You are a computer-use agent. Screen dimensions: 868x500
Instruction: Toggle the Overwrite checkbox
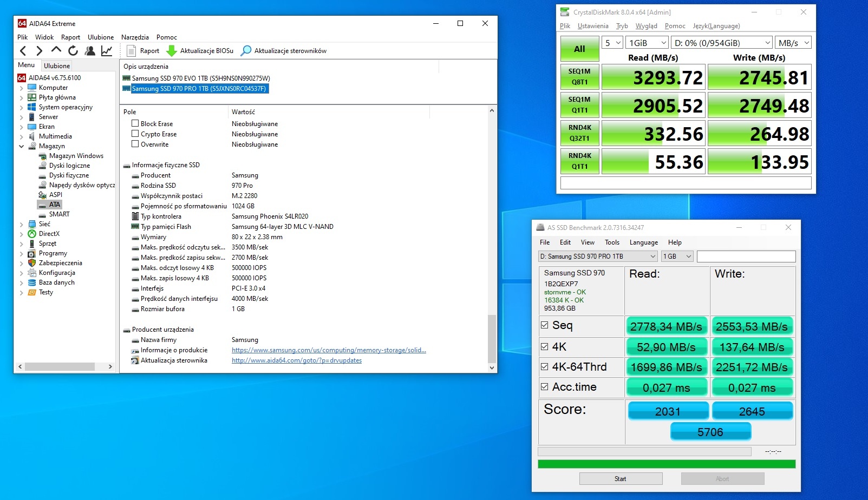coord(135,144)
